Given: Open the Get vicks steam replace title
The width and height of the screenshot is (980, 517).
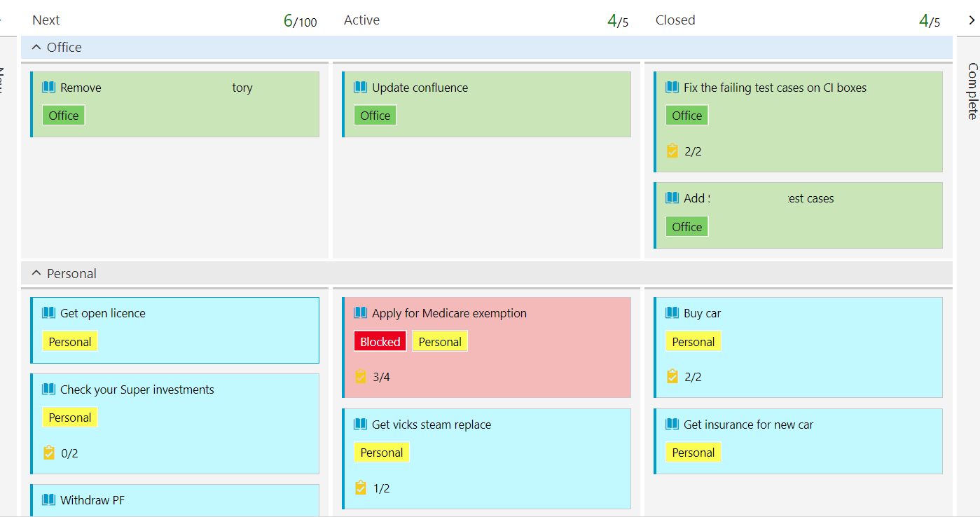Looking at the screenshot, I should point(432,425).
